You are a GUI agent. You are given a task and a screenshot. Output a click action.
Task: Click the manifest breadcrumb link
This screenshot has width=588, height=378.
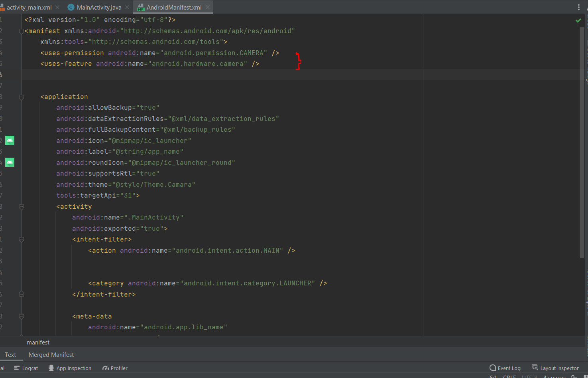pyautogui.click(x=38, y=342)
